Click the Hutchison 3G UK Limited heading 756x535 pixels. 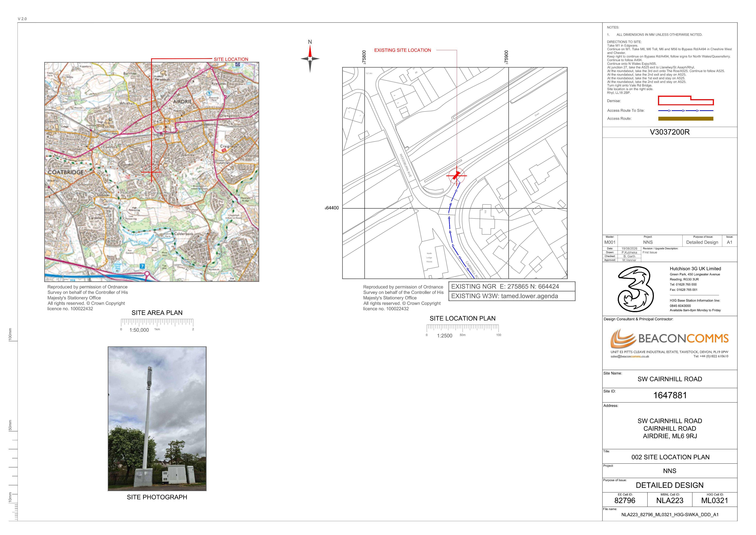point(695,269)
